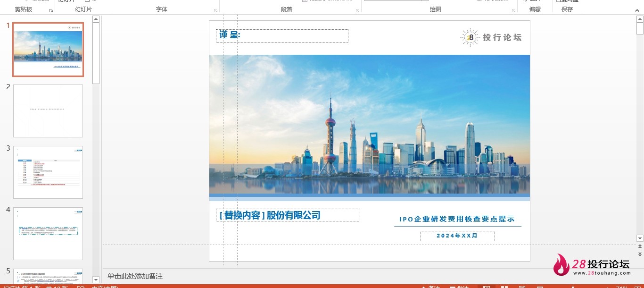Click the '2024年XX月' date text box
The height and width of the screenshot is (288, 644).
point(457,236)
